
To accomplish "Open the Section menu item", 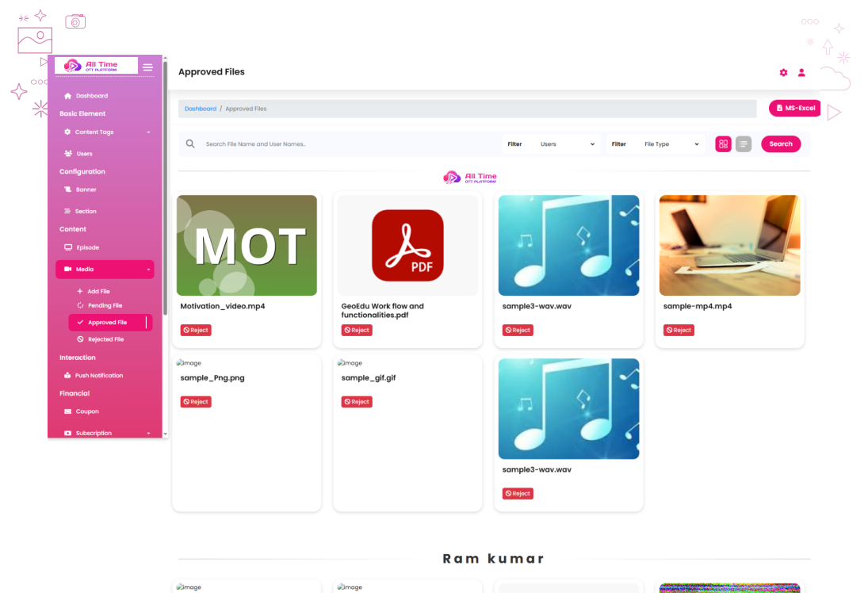I will click(x=86, y=212).
